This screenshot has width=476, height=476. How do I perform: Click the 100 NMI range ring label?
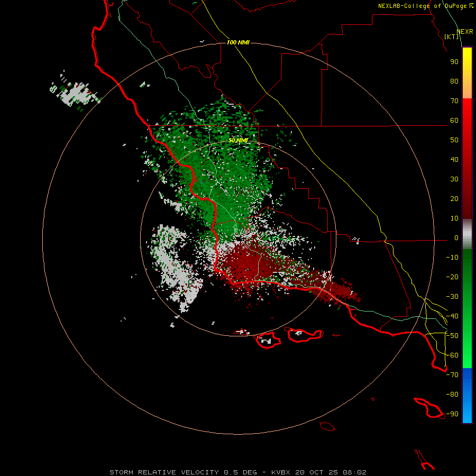tap(238, 42)
